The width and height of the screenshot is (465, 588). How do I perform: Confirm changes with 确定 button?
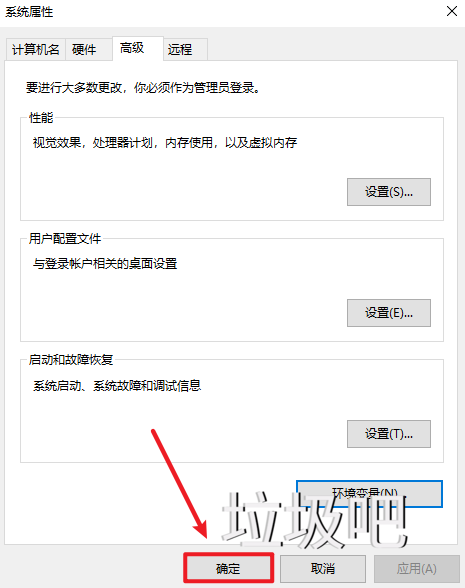[x=228, y=568]
